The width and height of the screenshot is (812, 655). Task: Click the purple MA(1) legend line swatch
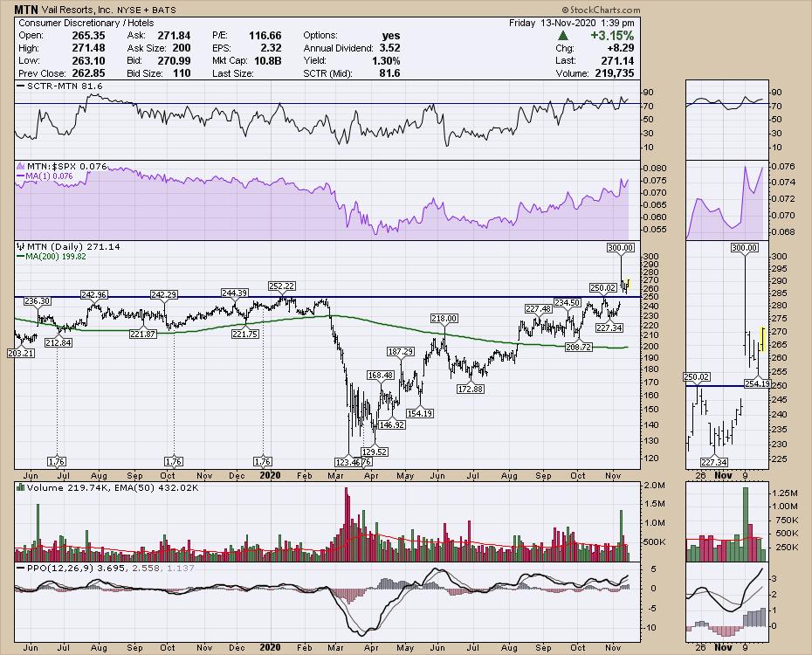[21, 176]
